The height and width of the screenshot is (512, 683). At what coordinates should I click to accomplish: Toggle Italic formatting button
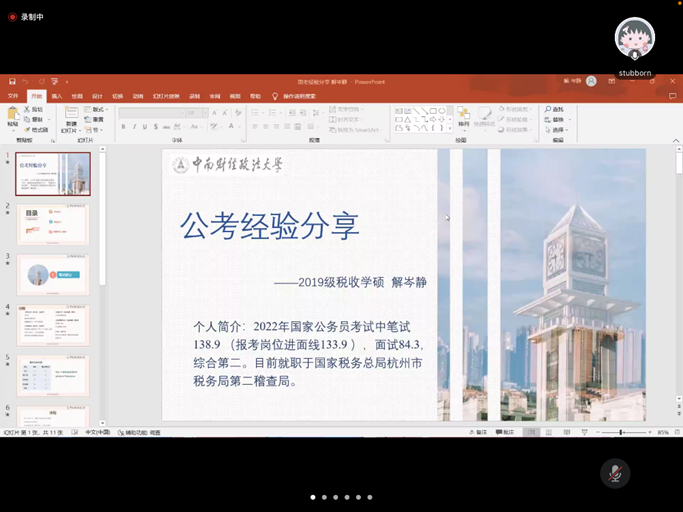click(x=134, y=127)
